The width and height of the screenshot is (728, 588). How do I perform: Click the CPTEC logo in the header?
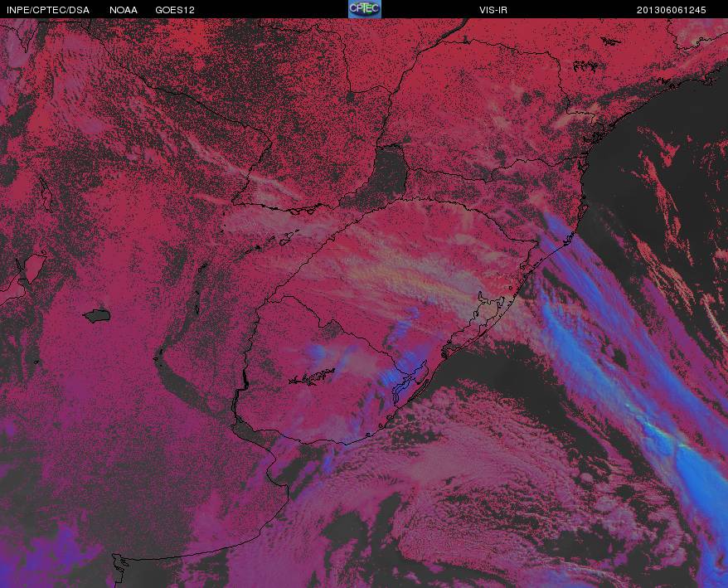pos(365,9)
